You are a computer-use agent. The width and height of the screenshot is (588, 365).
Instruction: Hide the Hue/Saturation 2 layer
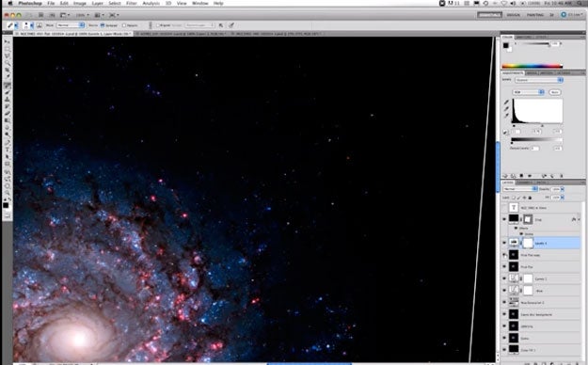504,302
